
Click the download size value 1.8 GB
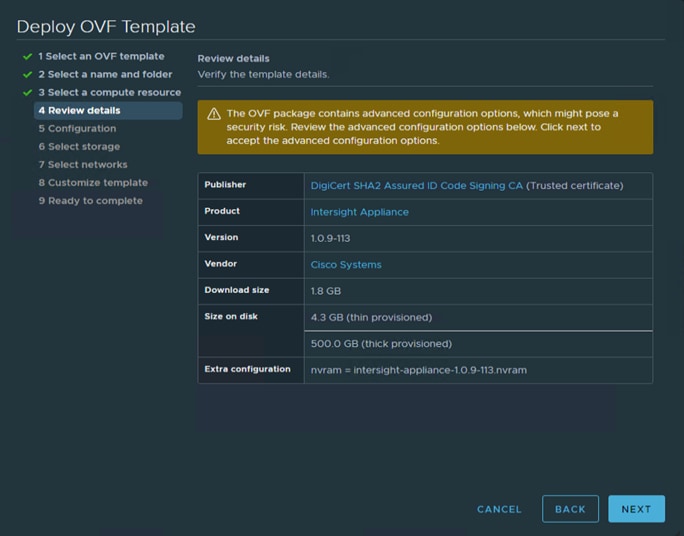click(325, 291)
